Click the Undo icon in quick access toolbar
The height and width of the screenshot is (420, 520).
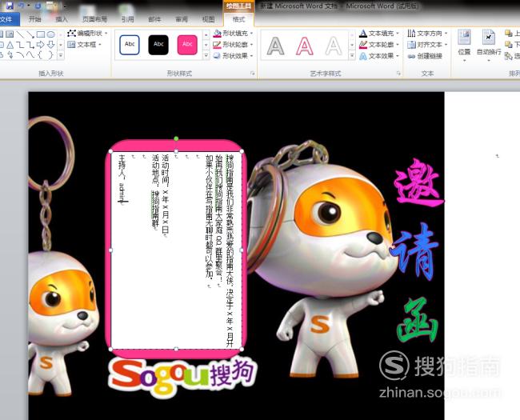(22, 6)
